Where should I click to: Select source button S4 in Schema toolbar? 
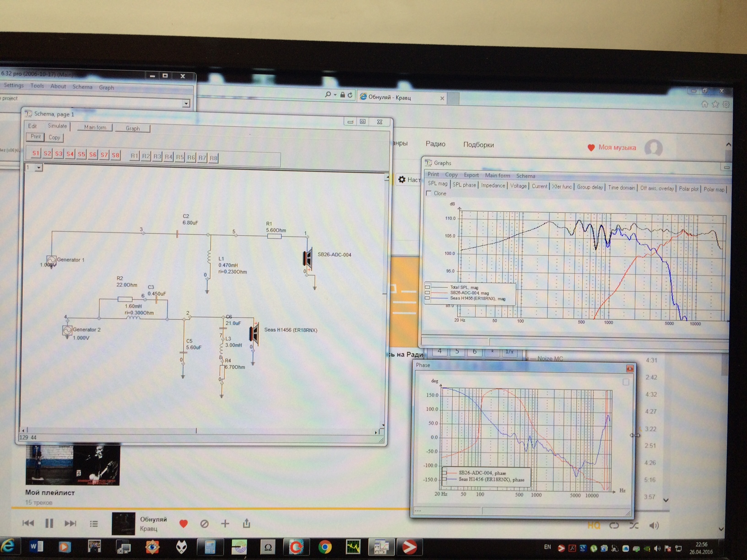70,154
